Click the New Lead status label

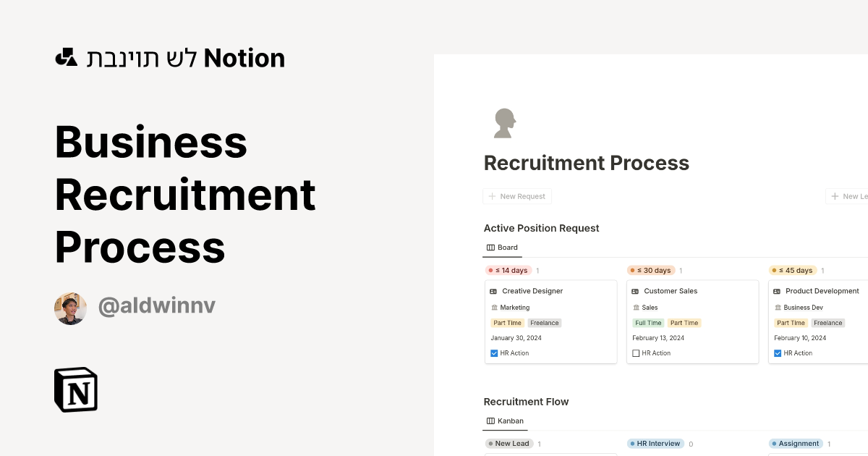click(x=508, y=444)
